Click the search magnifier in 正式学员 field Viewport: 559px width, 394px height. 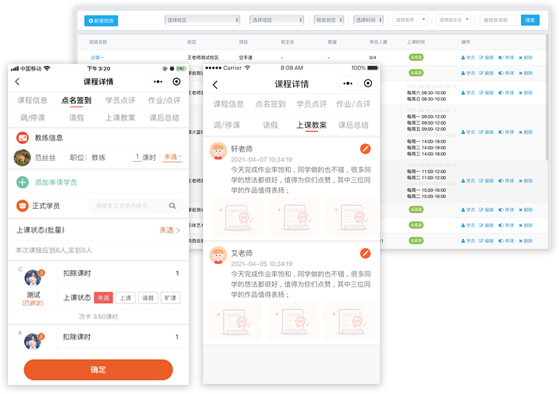point(172,206)
